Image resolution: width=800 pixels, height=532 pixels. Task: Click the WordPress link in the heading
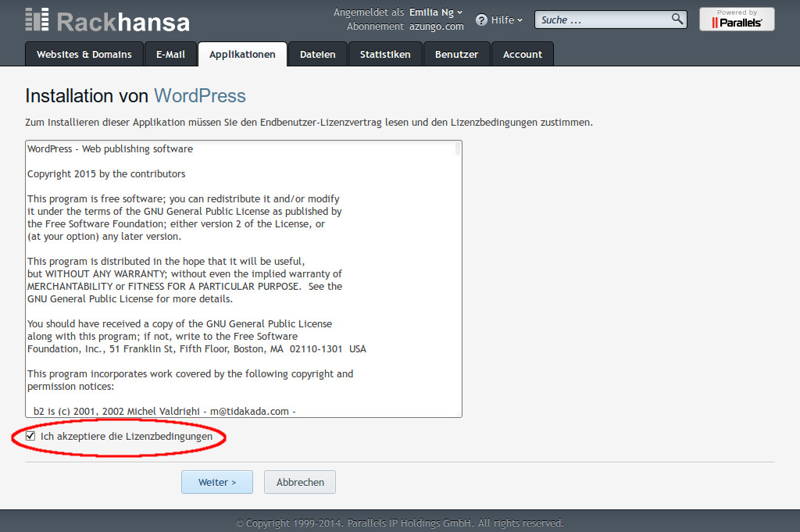click(x=200, y=96)
